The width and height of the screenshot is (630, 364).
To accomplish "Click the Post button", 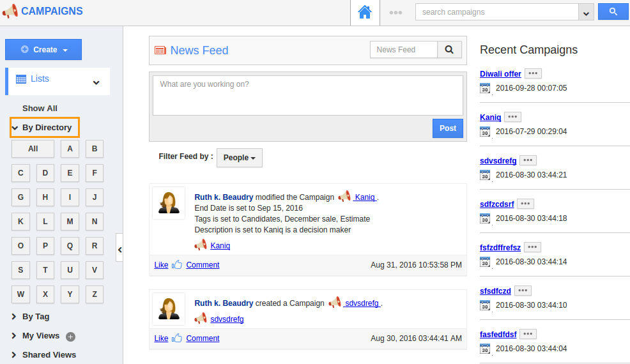I will coord(448,128).
